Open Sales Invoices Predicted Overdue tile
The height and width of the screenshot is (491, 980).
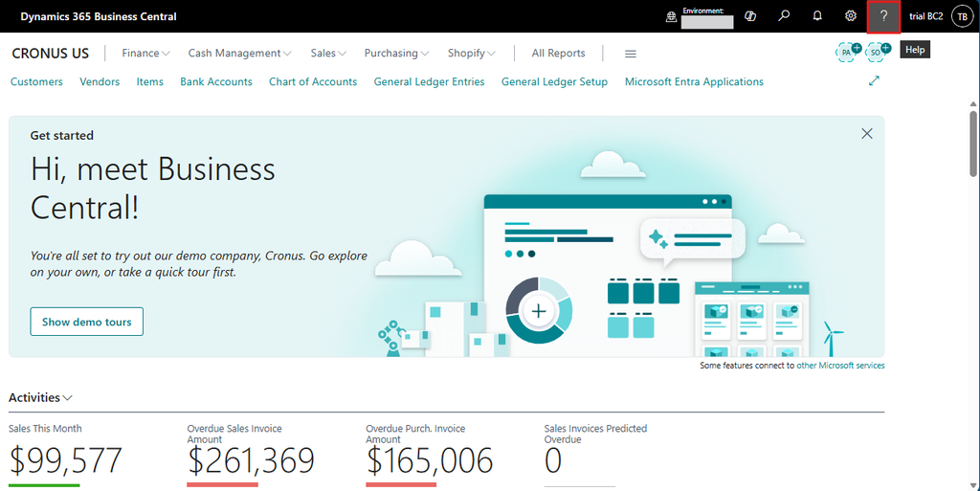[595, 455]
